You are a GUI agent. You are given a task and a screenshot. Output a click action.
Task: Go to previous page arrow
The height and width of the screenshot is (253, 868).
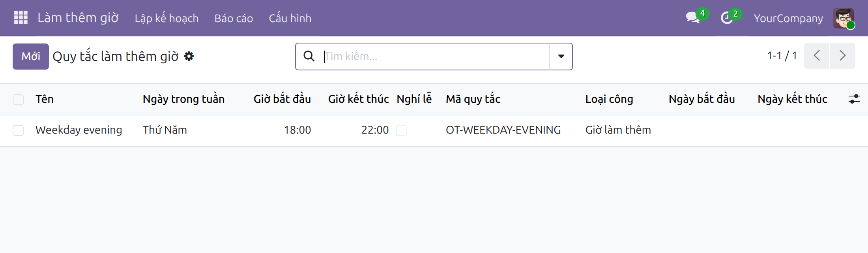click(817, 56)
